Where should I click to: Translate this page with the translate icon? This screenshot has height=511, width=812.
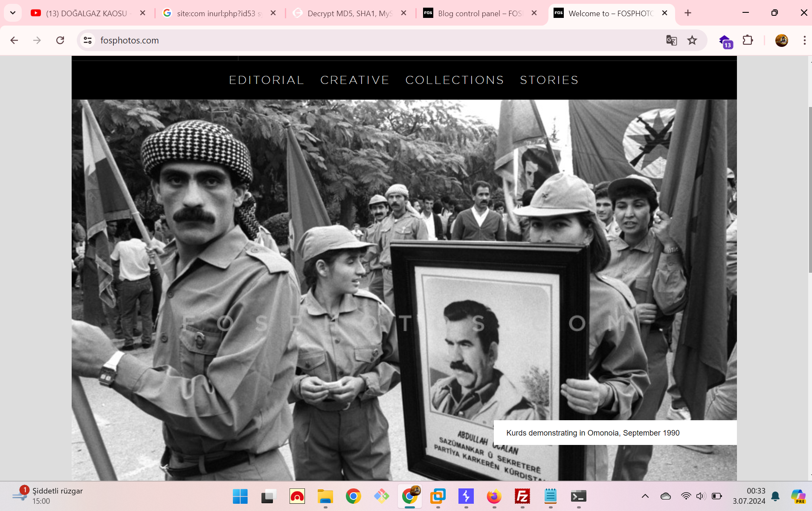coord(671,40)
